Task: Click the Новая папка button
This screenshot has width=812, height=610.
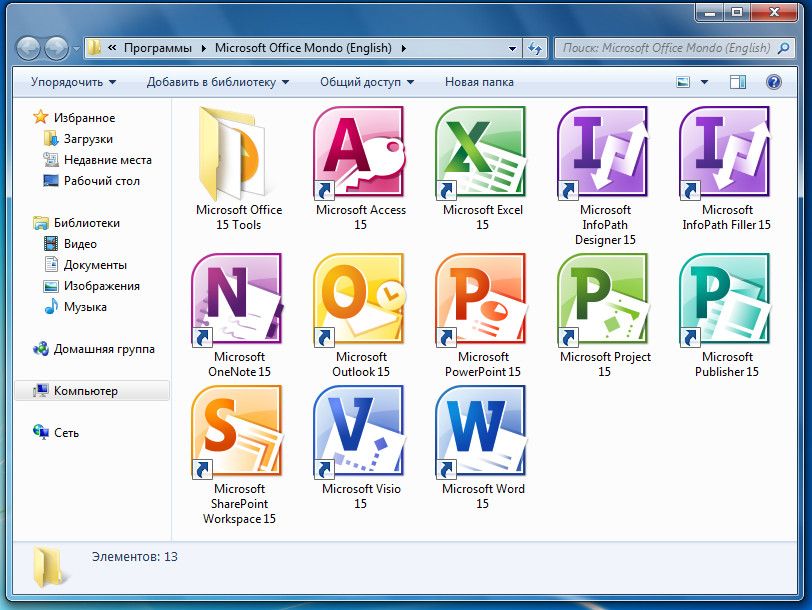Action: click(x=479, y=82)
